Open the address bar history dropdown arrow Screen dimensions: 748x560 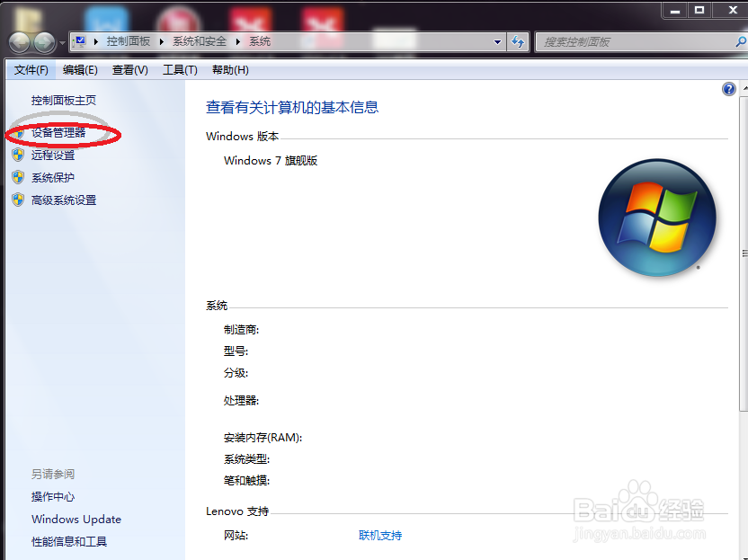click(x=497, y=42)
